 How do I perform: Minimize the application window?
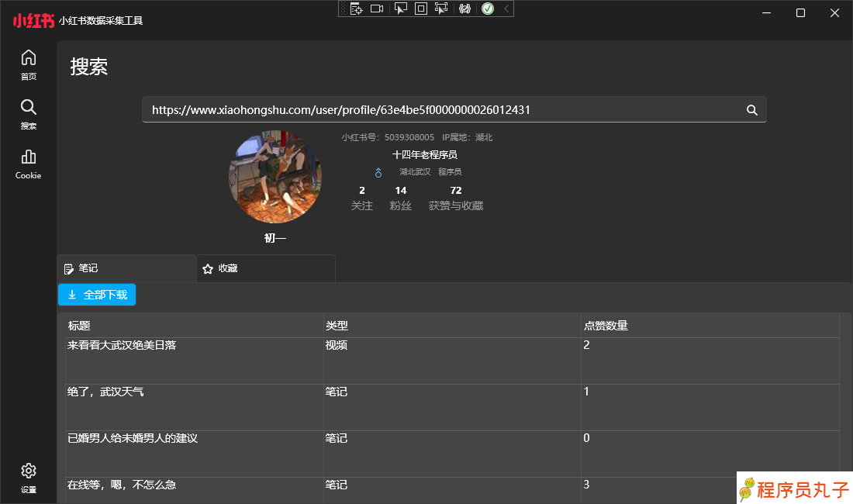coord(766,12)
